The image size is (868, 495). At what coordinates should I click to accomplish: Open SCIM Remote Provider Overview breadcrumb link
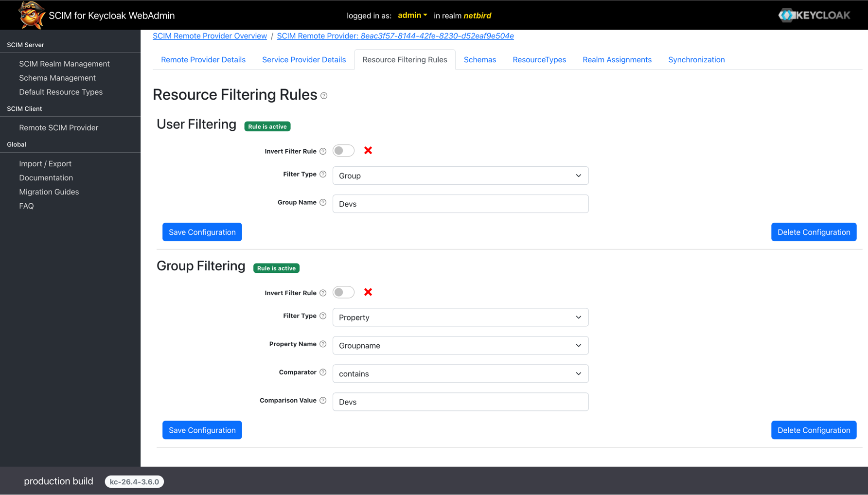point(210,35)
